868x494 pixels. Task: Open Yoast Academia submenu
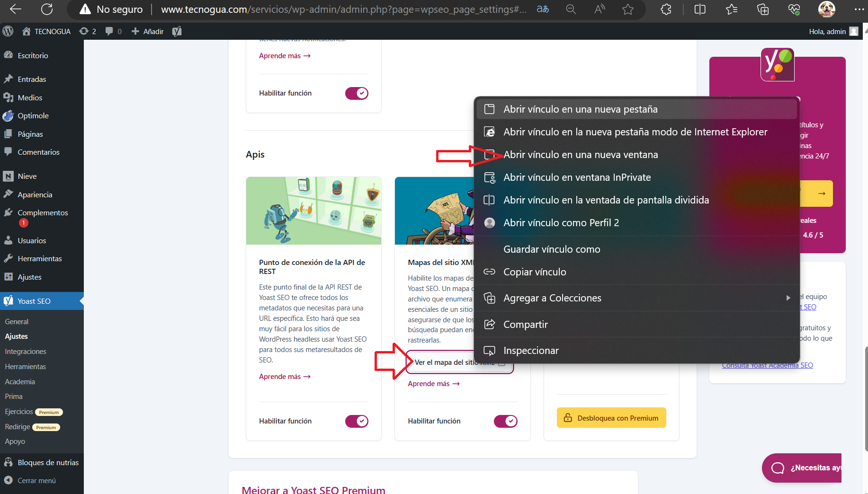coord(20,382)
